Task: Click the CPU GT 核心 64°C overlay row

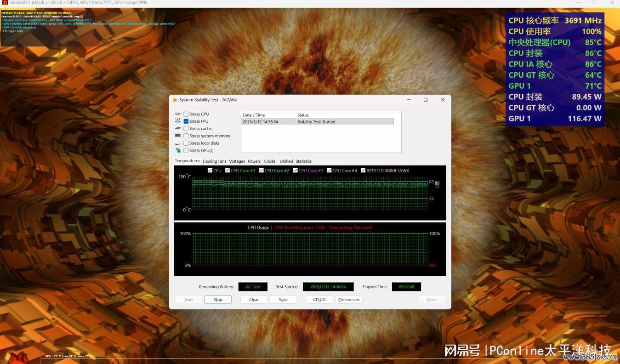Action: coord(555,75)
